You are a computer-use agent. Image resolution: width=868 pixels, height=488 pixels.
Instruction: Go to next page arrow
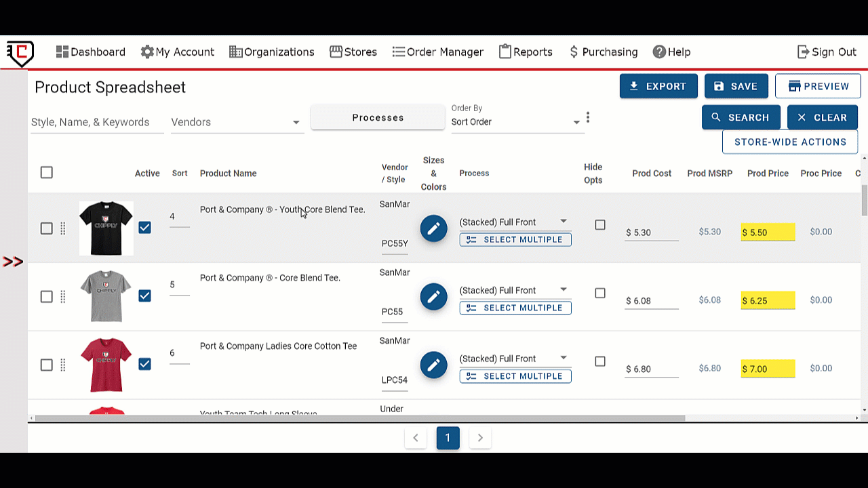480,438
